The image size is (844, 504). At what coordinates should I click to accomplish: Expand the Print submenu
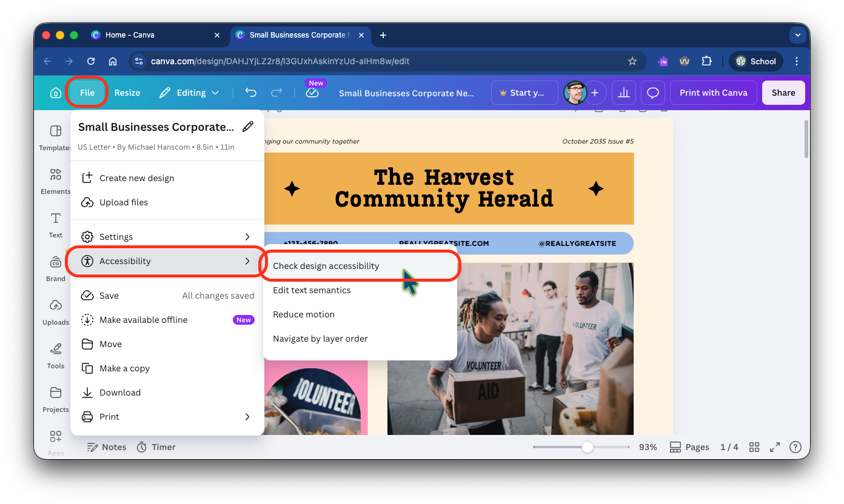(167, 417)
